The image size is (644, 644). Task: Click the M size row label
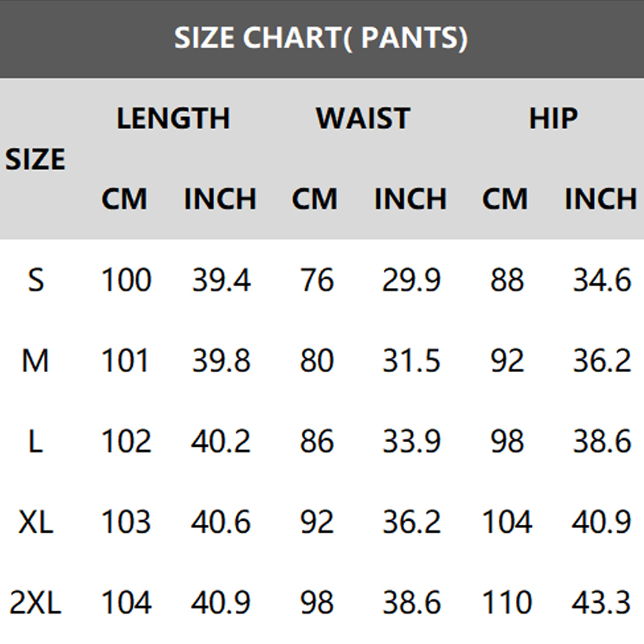35,361
